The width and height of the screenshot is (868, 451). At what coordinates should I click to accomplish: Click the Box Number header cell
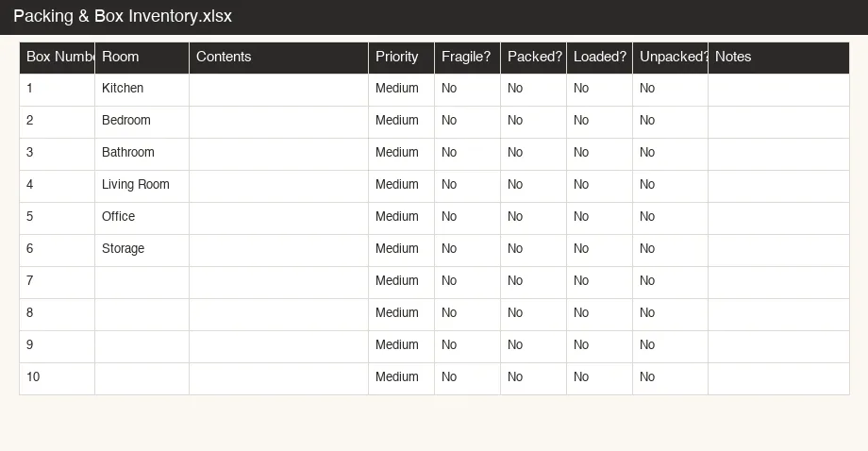57,58
